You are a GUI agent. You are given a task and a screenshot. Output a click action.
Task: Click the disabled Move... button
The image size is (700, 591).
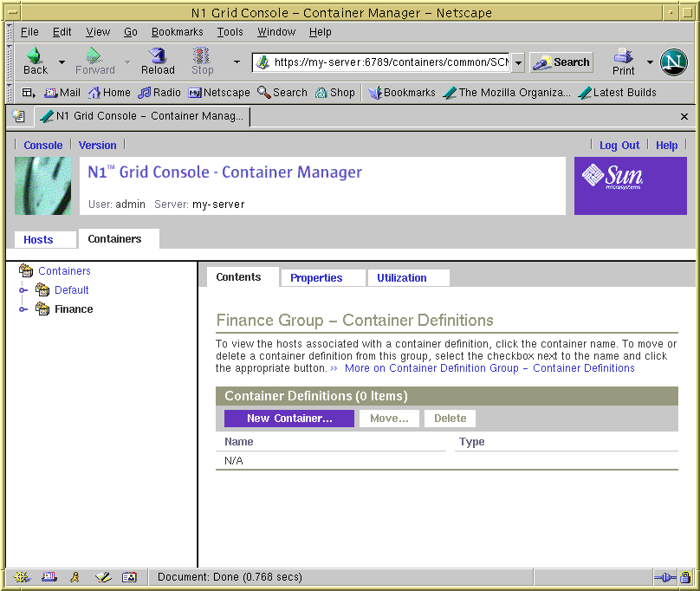(x=389, y=419)
